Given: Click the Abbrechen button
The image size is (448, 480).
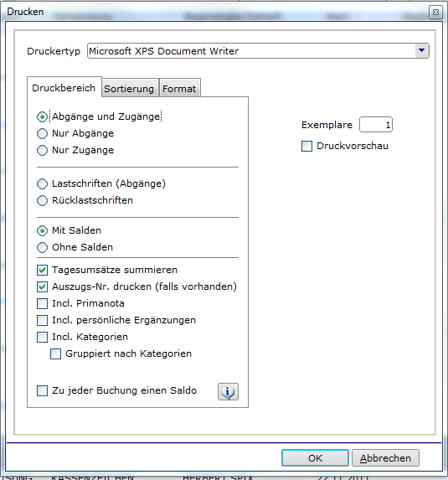Looking at the screenshot, I should pyautogui.click(x=385, y=458).
